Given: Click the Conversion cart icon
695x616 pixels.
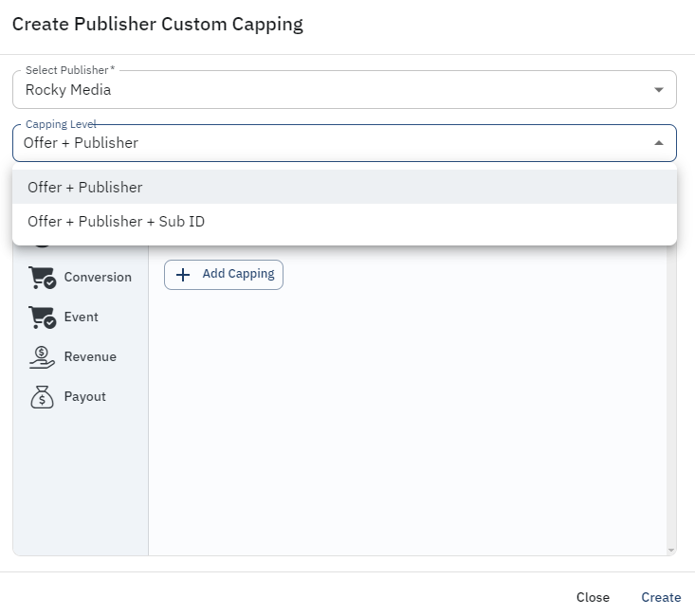Looking at the screenshot, I should [42, 278].
